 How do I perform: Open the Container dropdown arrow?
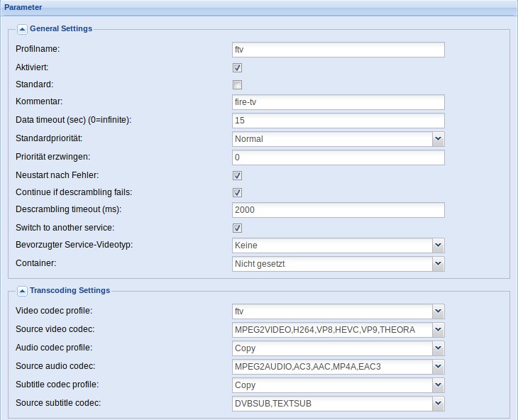pos(438,264)
